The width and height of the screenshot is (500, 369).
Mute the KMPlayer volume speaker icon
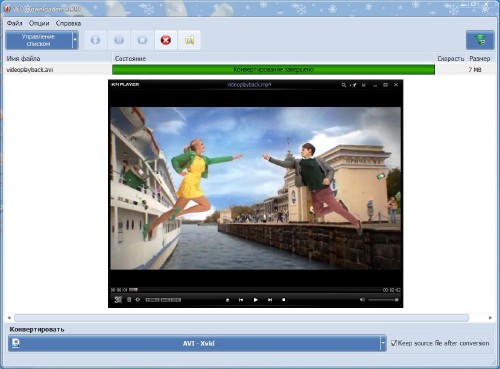click(362, 300)
